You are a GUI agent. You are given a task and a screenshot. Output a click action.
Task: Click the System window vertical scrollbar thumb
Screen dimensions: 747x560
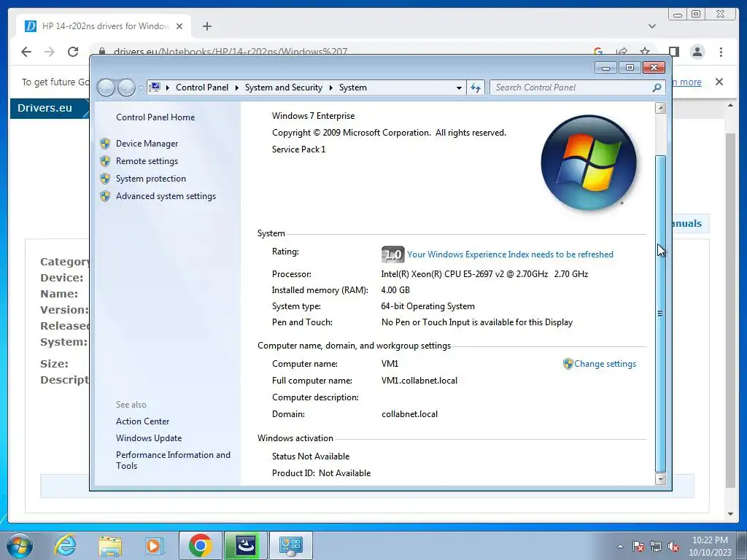point(660,314)
